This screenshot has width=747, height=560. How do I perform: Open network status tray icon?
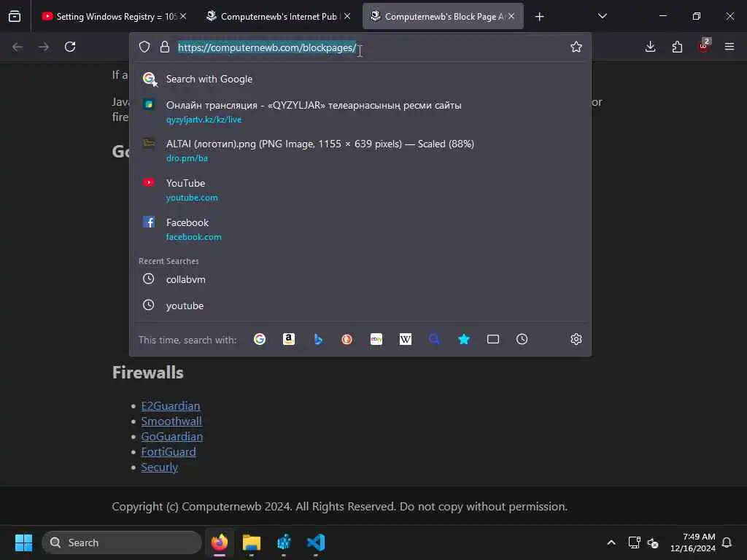(634, 542)
